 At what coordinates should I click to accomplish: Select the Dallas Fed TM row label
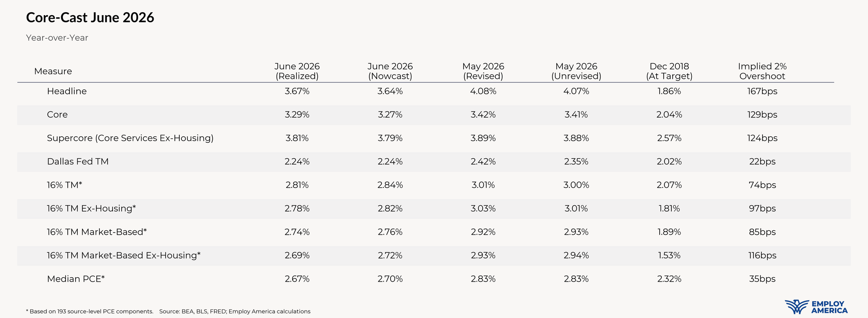[x=78, y=161]
